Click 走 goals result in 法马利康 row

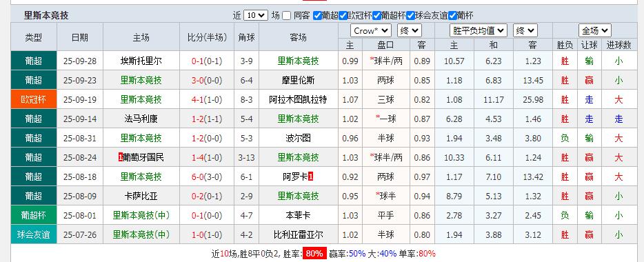pos(618,119)
